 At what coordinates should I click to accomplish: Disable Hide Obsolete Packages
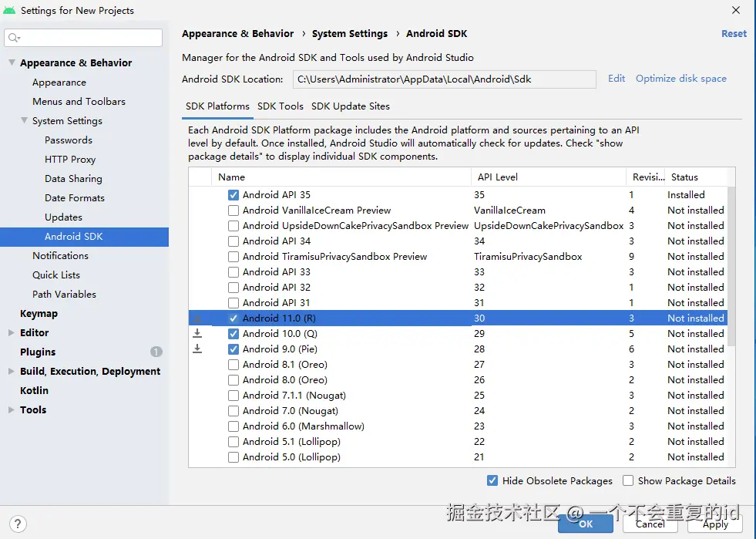click(492, 480)
